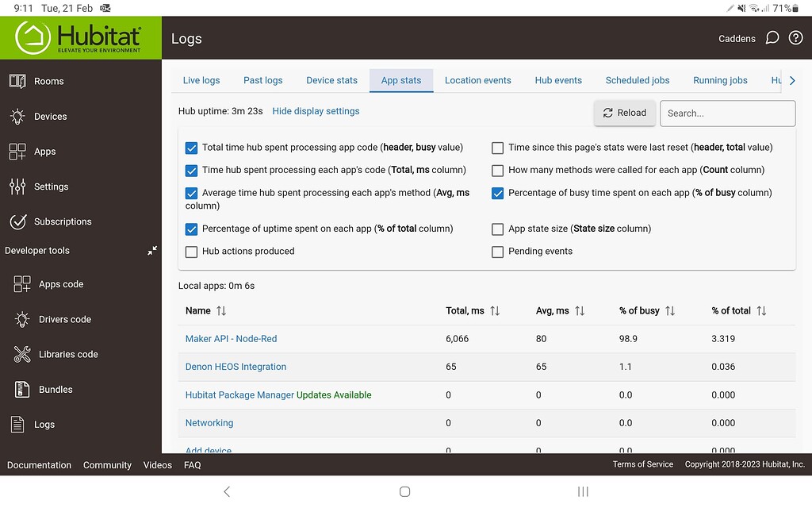Viewport: 812px width, 508px height.
Task: Enable Hub actions produced checkbox
Action: [191, 252]
